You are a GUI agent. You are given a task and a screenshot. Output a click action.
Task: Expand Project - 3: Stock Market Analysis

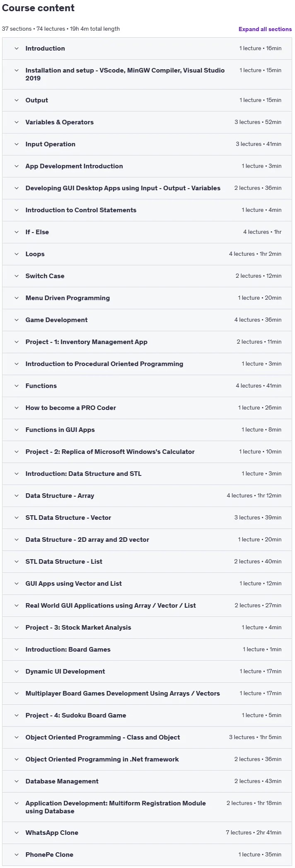[x=147, y=628]
